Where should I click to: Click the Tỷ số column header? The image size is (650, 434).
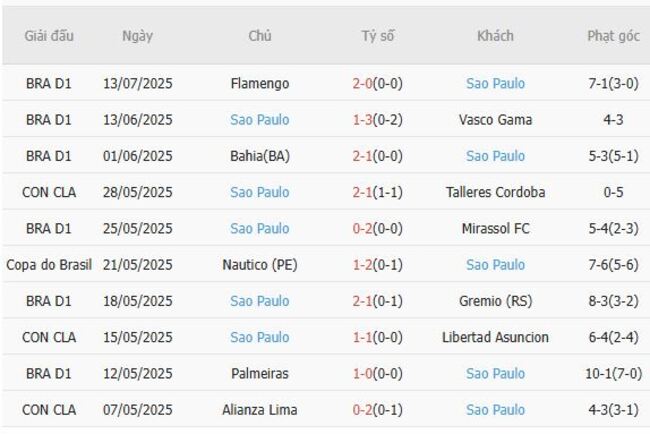point(378,36)
